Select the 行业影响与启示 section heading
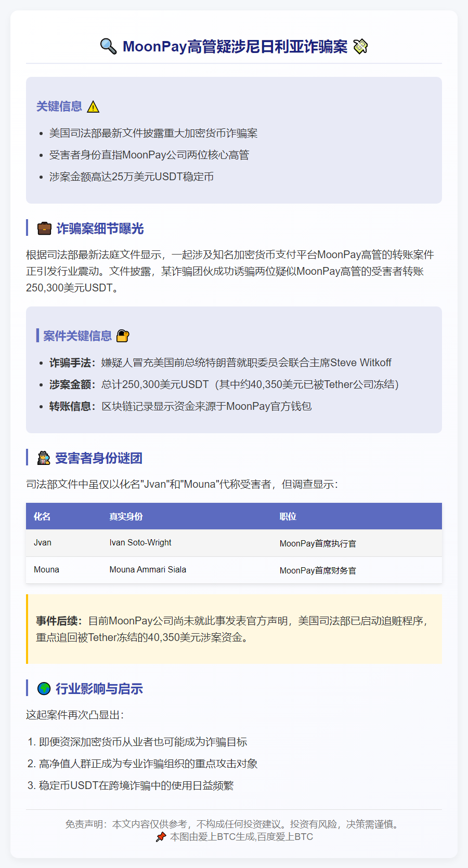Image resolution: width=468 pixels, height=868 pixels. pos(99,689)
